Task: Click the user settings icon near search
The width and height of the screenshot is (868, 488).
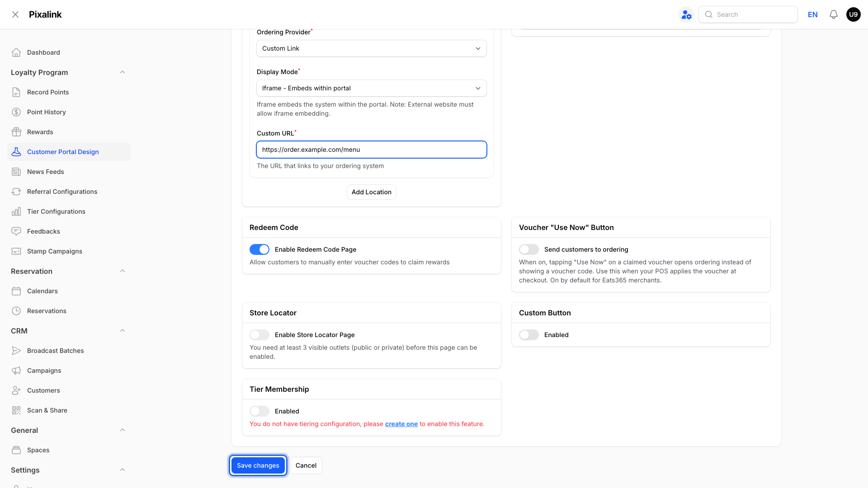Action: point(686,14)
